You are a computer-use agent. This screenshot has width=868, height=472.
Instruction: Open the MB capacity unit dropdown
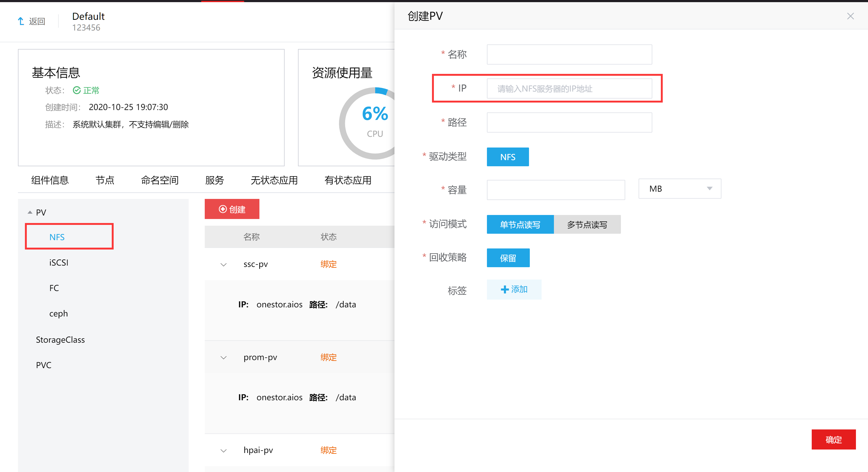(x=679, y=189)
